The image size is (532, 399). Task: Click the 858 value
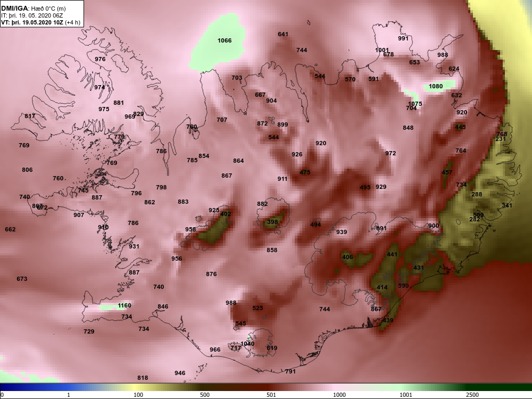click(x=272, y=250)
